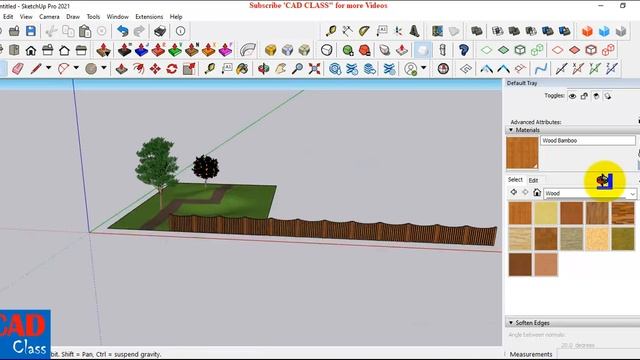The image size is (640, 360).
Task: Toggle visibility with the eye icon
Action: click(x=572, y=96)
